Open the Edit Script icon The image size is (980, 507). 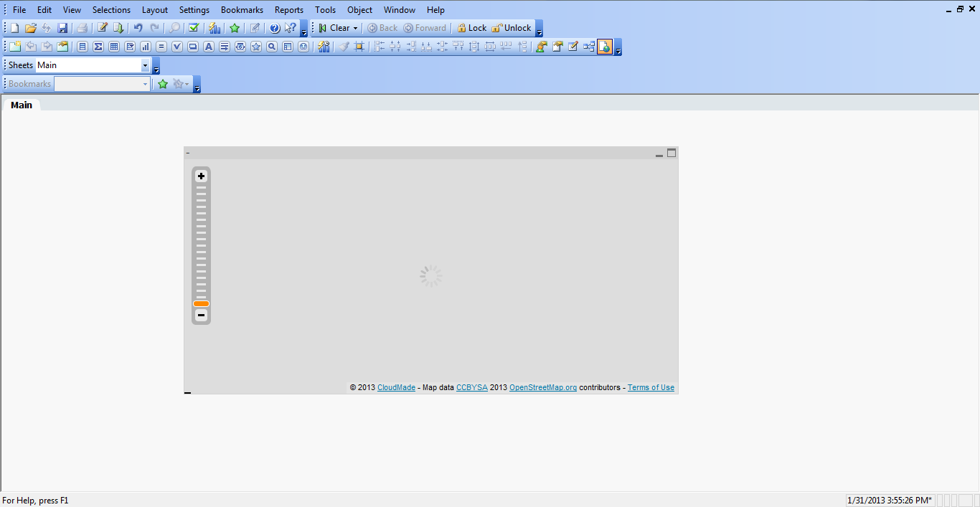[102, 28]
